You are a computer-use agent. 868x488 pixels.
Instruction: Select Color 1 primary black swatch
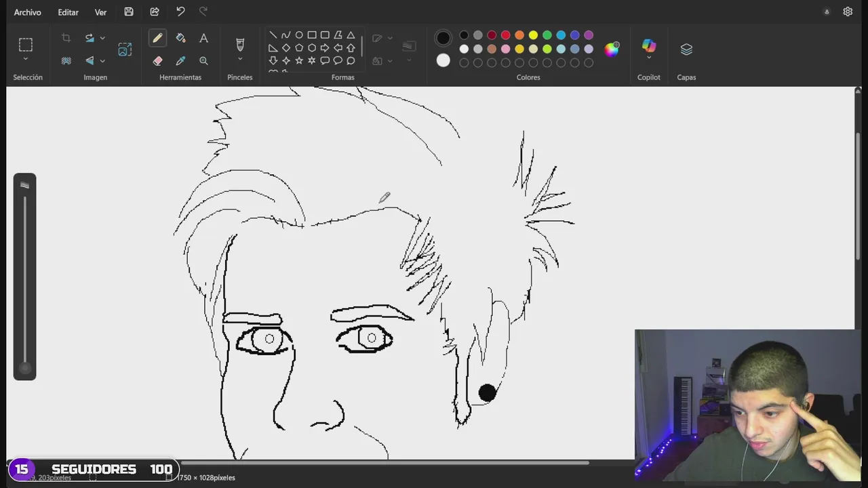pos(443,38)
